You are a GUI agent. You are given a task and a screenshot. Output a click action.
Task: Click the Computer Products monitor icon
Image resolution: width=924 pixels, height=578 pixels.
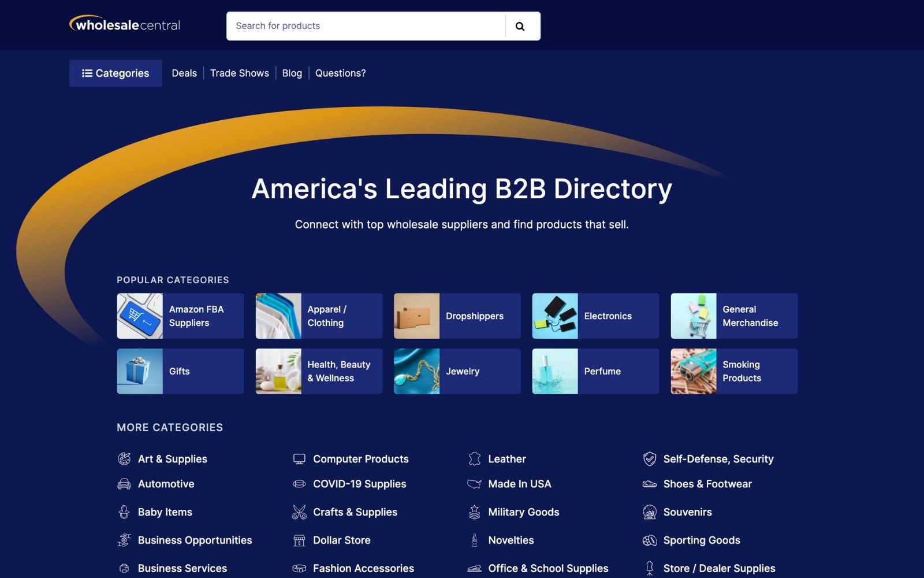pos(299,459)
